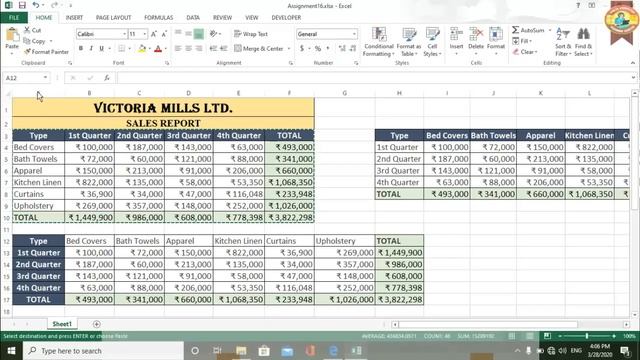Click the Percent Style icon
The height and width of the screenshot is (360, 640).
coord(318,49)
